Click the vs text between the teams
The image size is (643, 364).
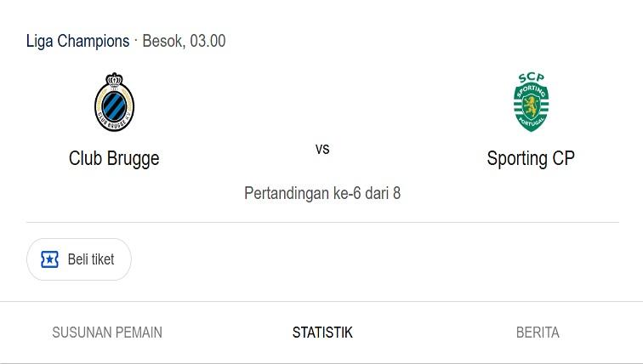click(322, 149)
